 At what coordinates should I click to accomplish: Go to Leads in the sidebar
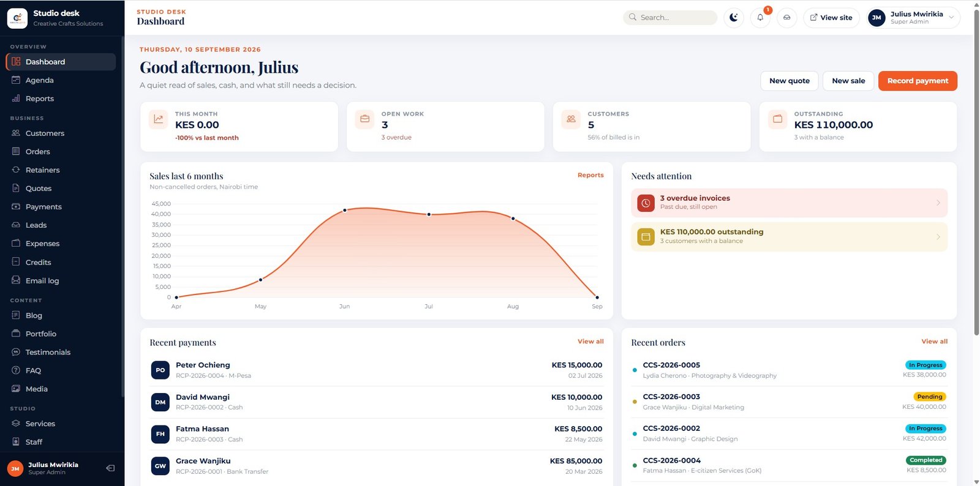pos(61,225)
